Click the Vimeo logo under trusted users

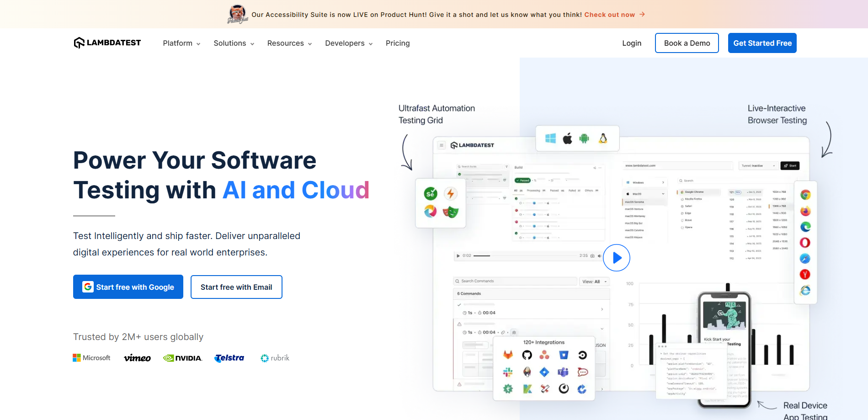[x=137, y=358]
